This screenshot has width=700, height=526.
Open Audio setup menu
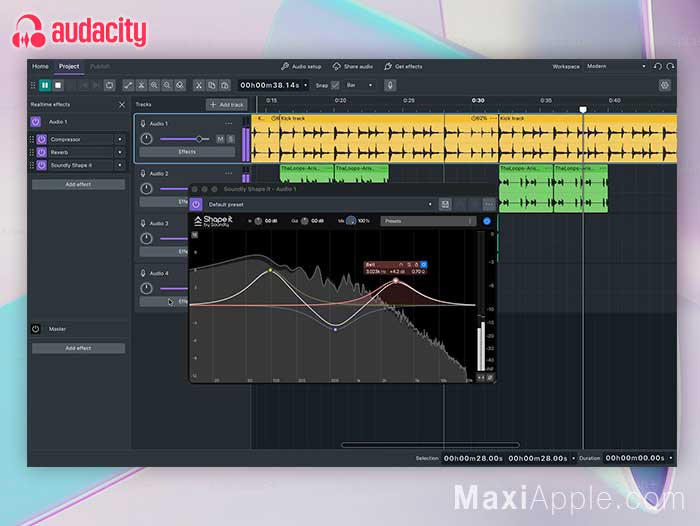301,67
